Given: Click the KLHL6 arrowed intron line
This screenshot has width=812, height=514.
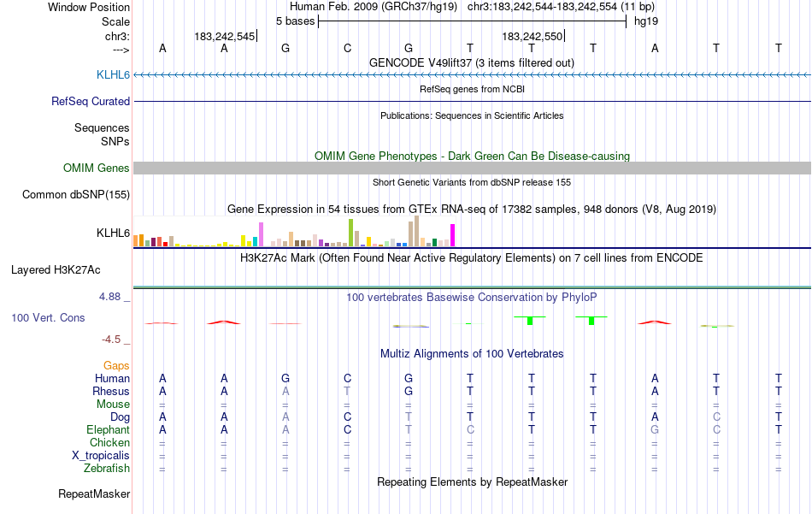Looking at the screenshot, I should pos(472,75).
